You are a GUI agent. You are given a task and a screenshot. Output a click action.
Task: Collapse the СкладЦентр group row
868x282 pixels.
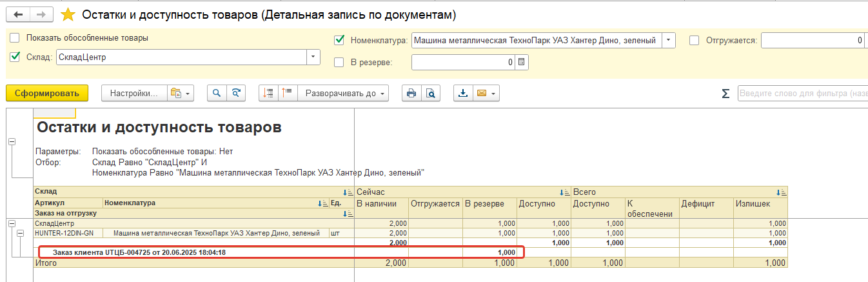coord(11,223)
